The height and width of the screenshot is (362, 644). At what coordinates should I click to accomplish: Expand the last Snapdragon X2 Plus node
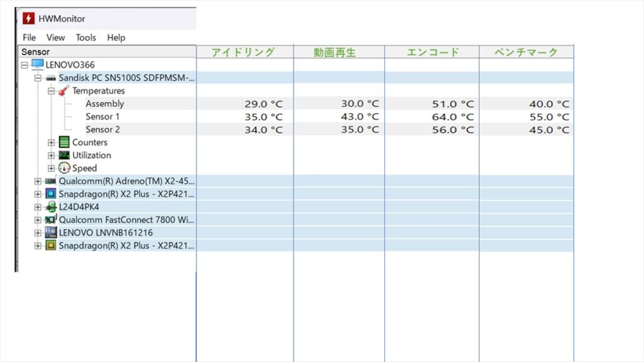coord(38,246)
